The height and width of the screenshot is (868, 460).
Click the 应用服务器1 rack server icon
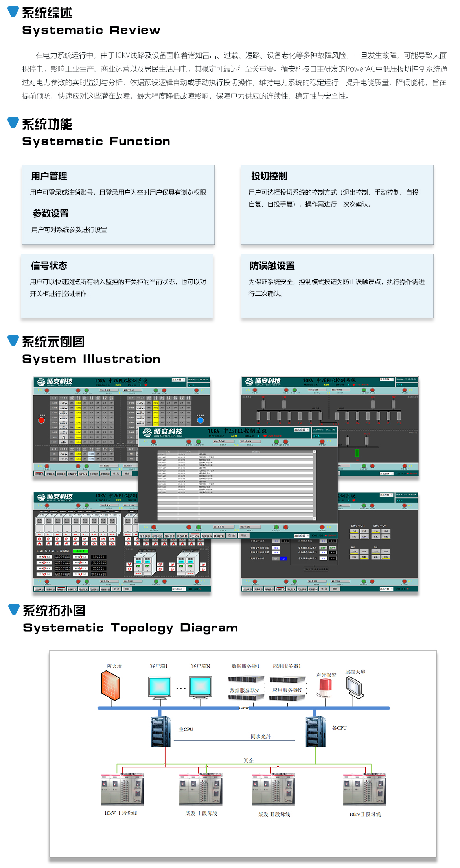tap(287, 679)
